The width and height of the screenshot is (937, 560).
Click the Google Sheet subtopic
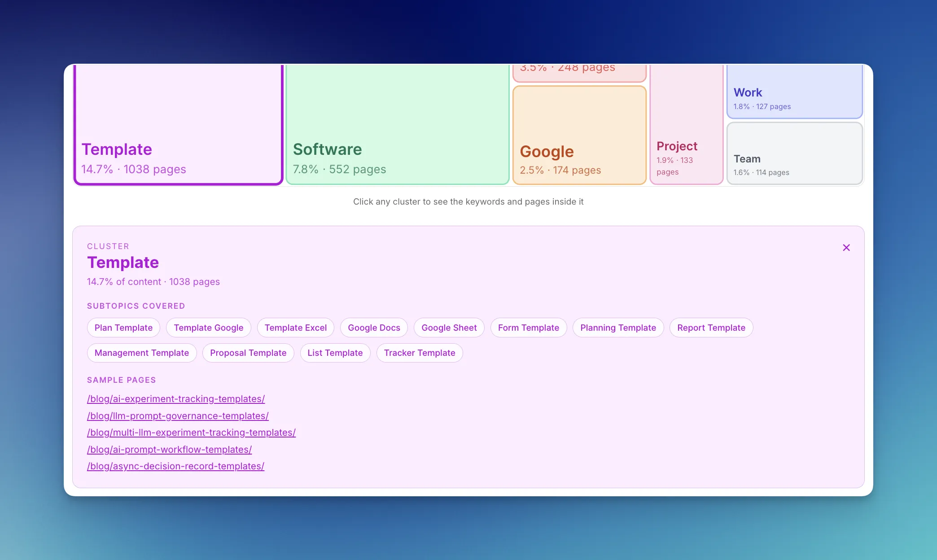tap(449, 328)
